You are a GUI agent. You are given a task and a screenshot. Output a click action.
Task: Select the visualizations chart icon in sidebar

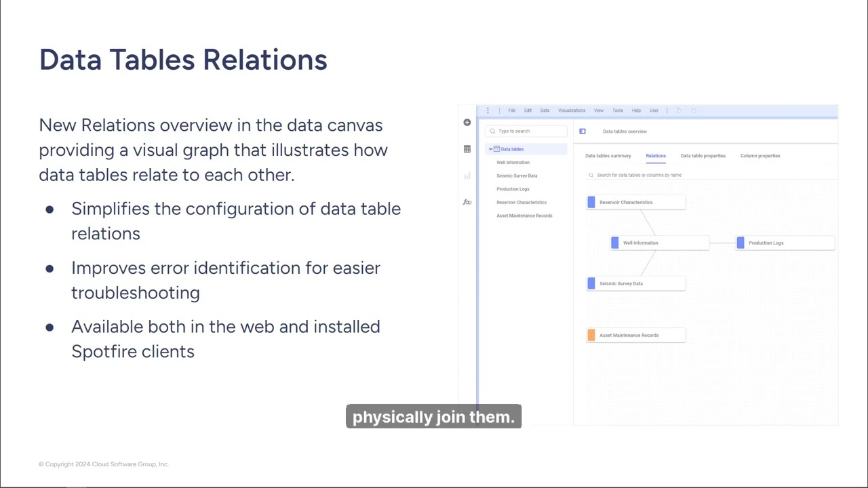(x=467, y=176)
